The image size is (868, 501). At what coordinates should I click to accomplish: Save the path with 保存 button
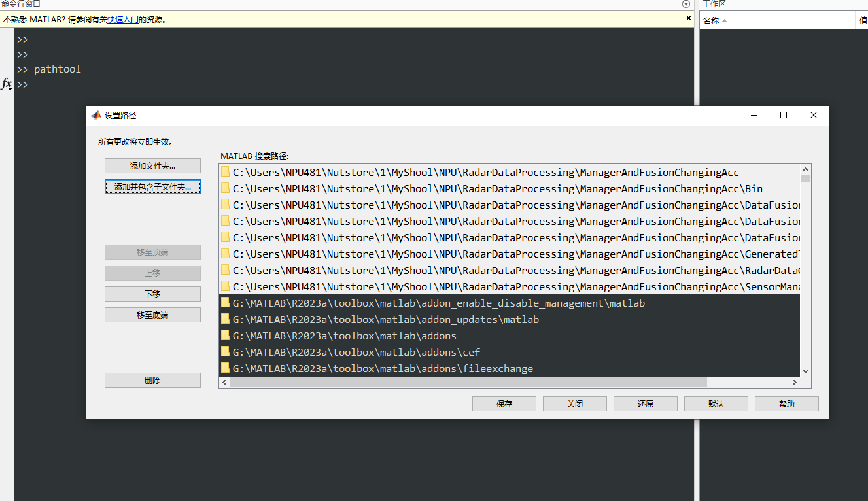pyautogui.click(x=504, y=404)
